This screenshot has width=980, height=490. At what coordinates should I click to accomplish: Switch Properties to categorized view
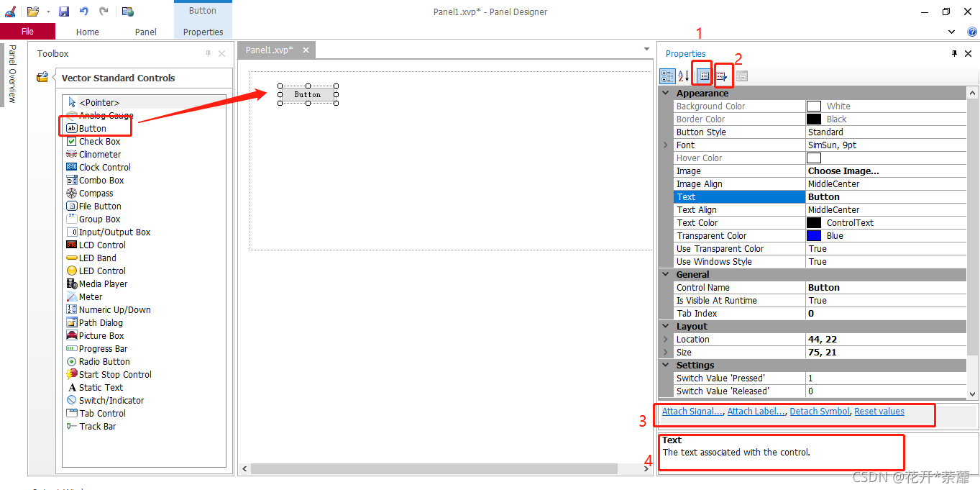click(x=666, y=76)
